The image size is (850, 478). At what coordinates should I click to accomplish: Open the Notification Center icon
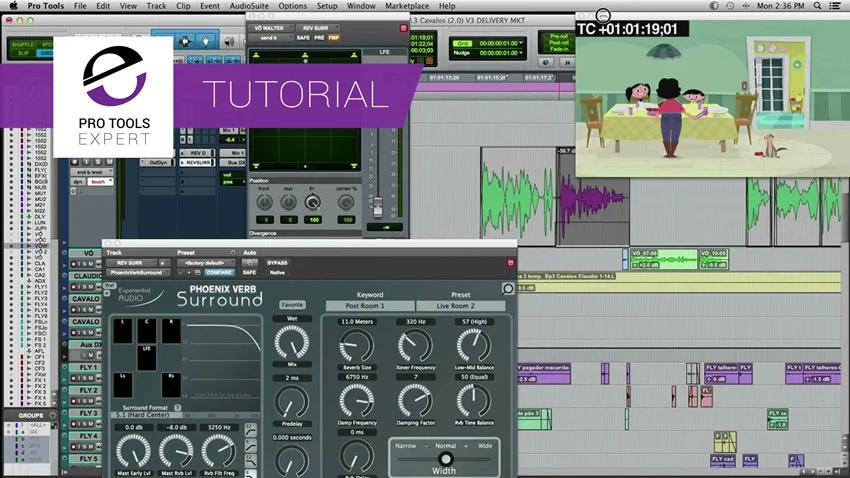835,6
